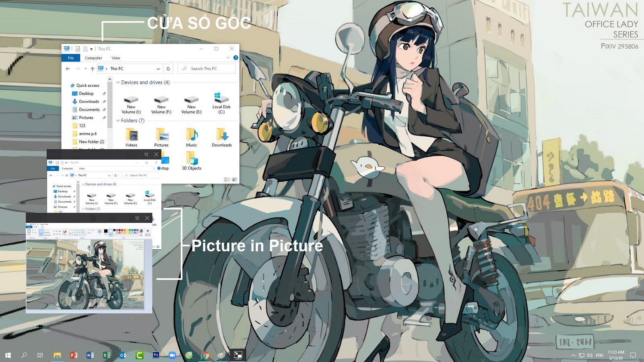The width and height of the screenshot is (644, 362).
Task: Go up one level with Up arrow
Action: [93, 69]
